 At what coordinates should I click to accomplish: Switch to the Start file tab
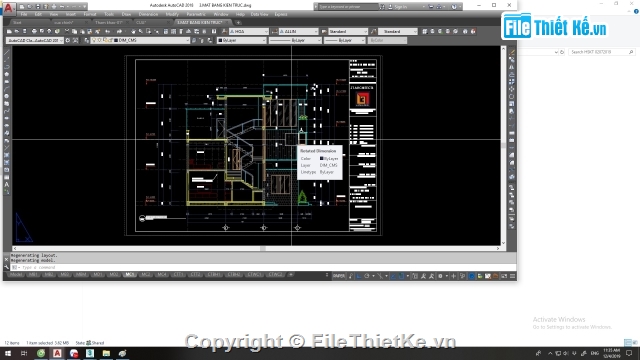click(x=17, y=22)
